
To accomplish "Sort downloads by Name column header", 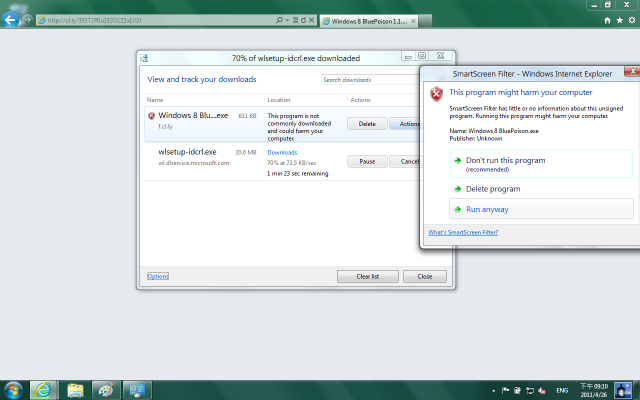I will (x=155, y=100).
